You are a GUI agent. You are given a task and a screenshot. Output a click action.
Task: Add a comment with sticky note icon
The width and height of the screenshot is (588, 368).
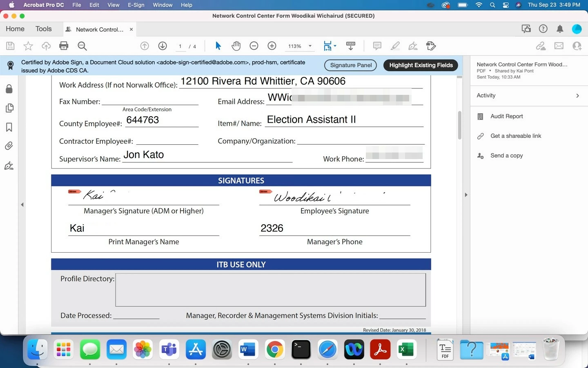(377, 46)
